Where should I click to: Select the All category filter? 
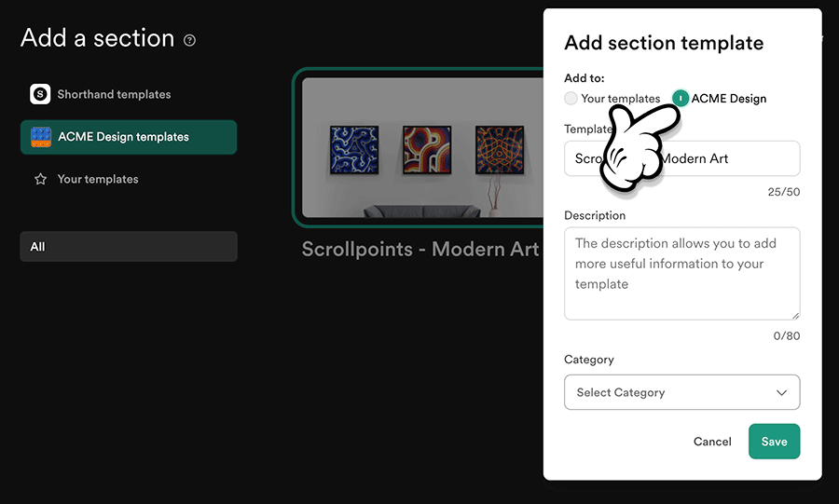click(x=129, y=246)
